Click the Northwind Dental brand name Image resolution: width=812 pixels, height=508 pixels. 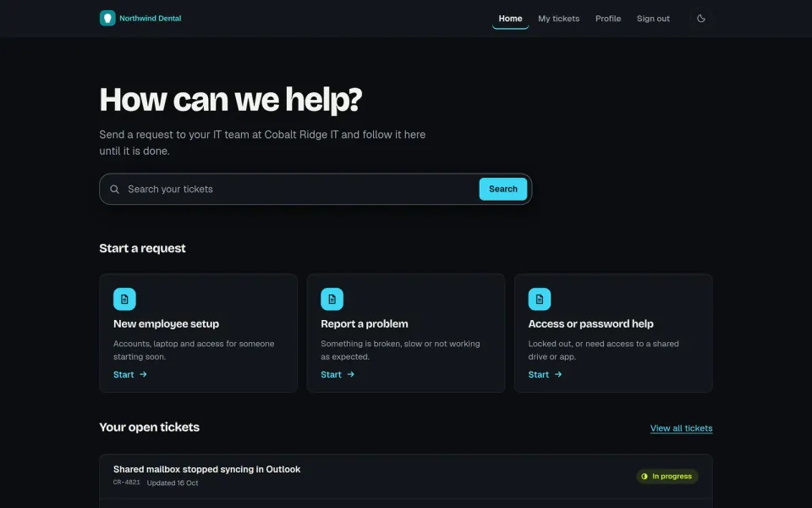click(151, 18)
